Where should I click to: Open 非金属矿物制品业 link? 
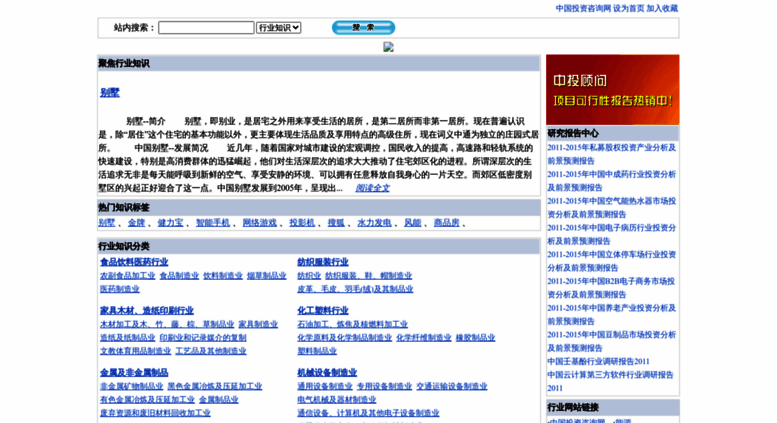click(131, 386)
